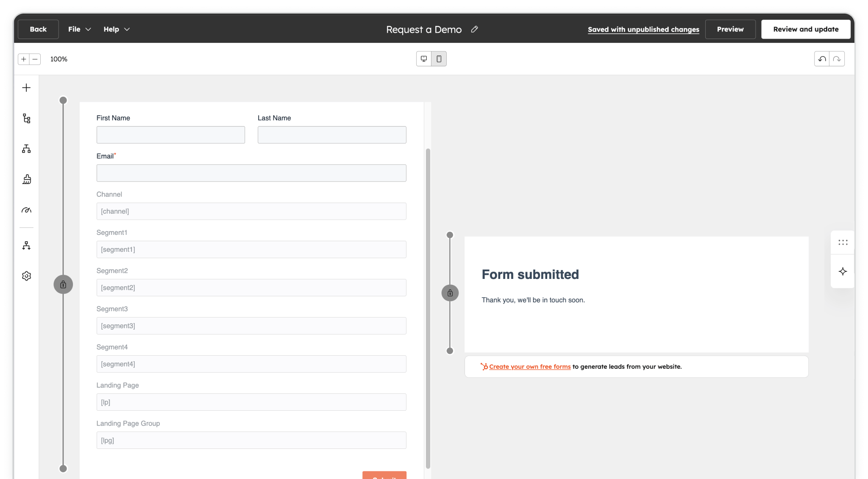Click the plus icon in left sidebar

[26, 88]
